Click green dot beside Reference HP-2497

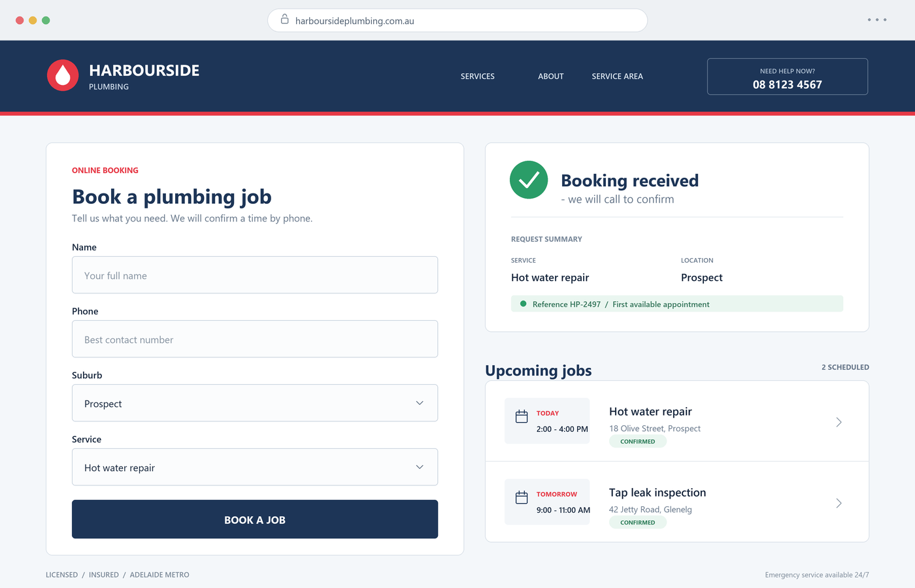point(523,304)
